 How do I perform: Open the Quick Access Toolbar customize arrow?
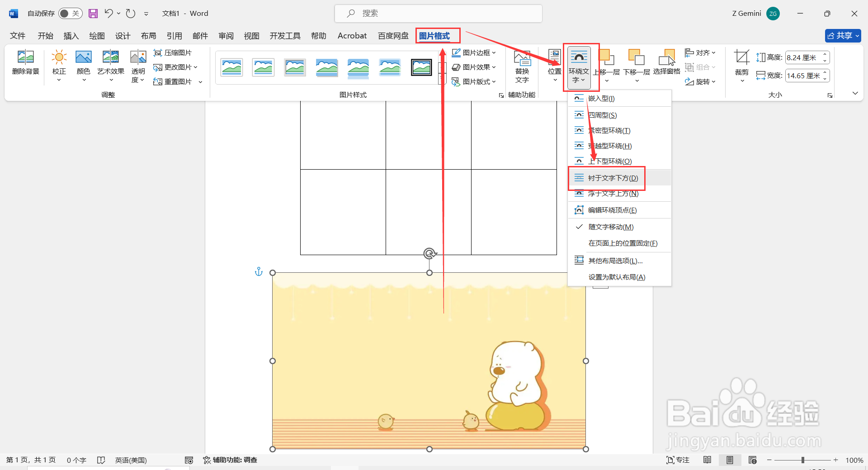point(146,14)
